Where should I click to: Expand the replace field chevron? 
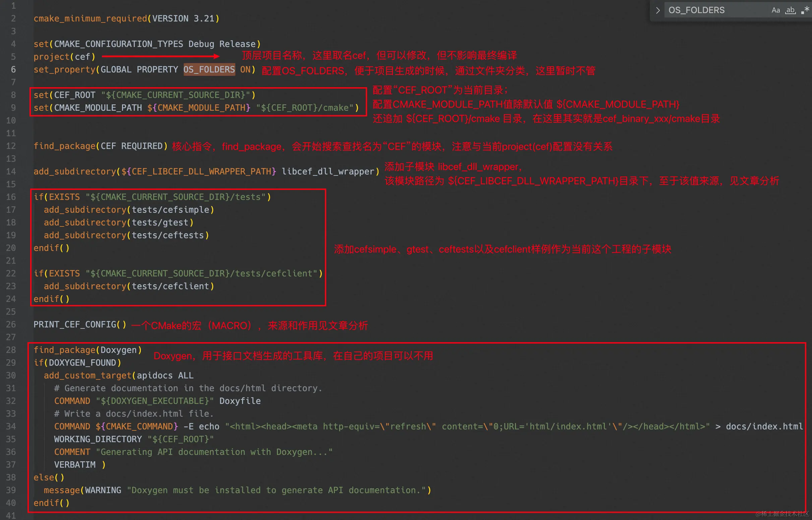point(657,10)
